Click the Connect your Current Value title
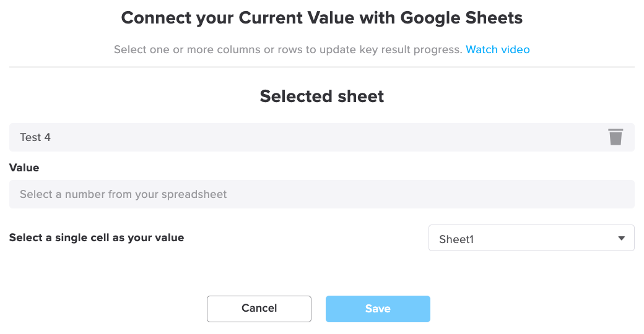Screen dimensions: 644x334 pos(321,18)
